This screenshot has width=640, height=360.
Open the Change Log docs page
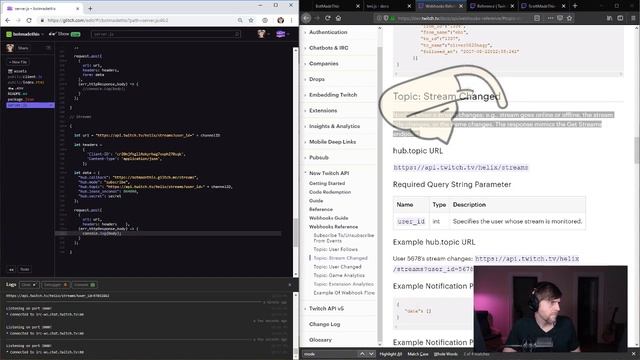click(324, 324)
